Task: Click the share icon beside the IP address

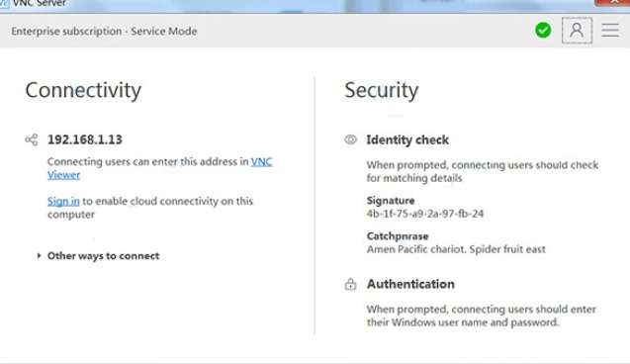Action: pos(32,139)
